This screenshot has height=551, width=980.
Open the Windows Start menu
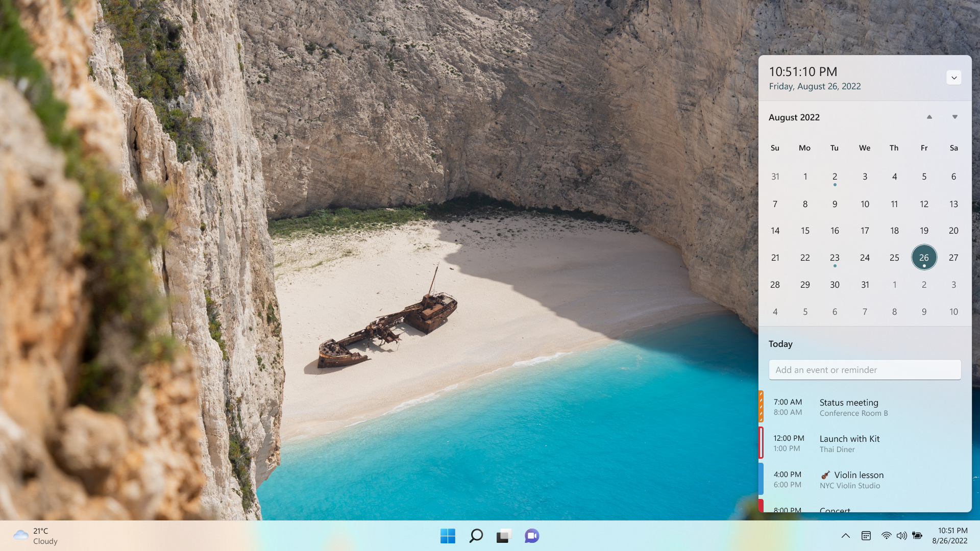[x=448, y=536]
